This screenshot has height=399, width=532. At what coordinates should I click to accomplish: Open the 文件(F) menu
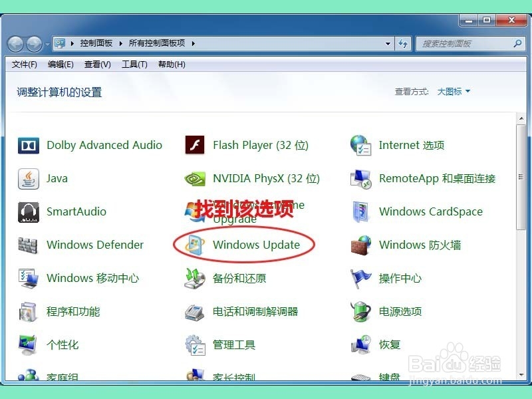[x=24, y=64]
